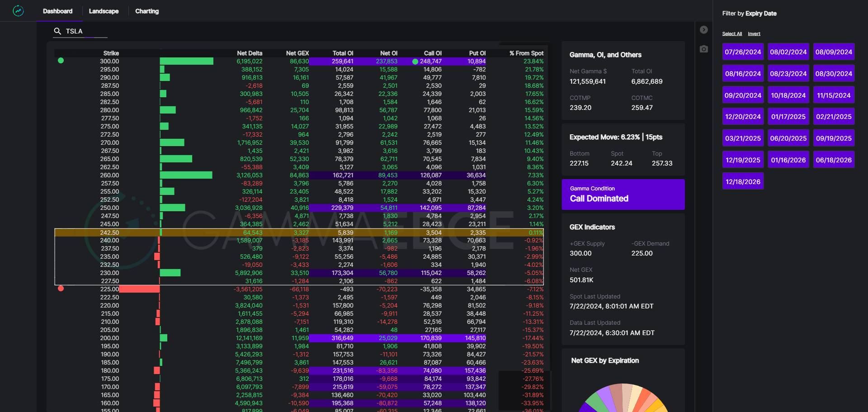Image resolution: width=868 pixels, height=412 pixels.
Task: Click Put OI 157,436 at strike 180.00
Action: [x=475, y=370]
